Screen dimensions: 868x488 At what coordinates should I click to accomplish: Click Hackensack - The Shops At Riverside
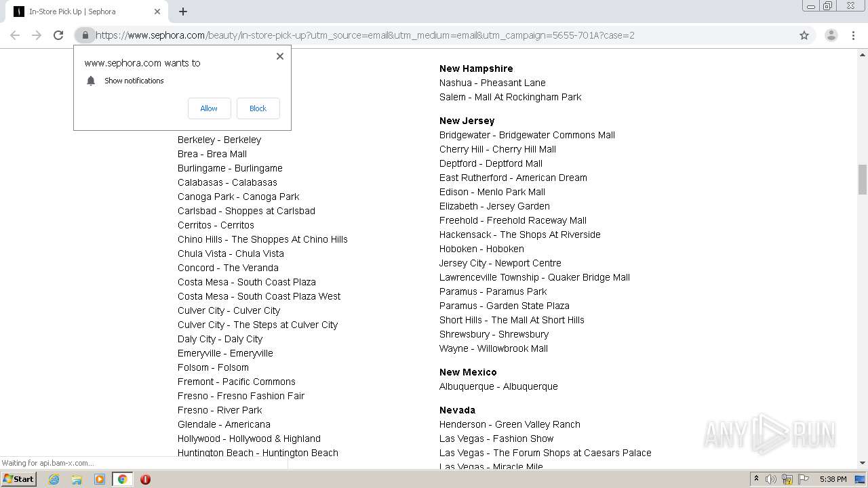tap(520, 235)
